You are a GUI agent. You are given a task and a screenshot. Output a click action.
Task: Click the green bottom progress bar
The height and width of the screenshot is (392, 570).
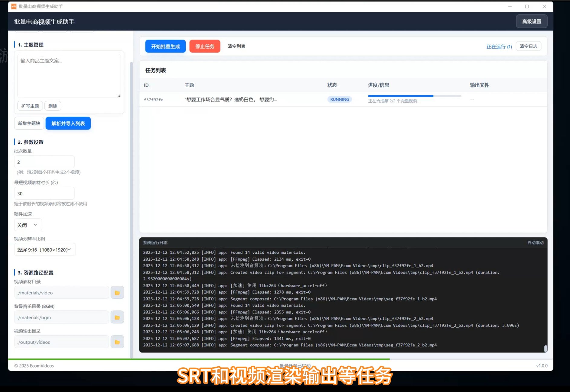point(199,359)
